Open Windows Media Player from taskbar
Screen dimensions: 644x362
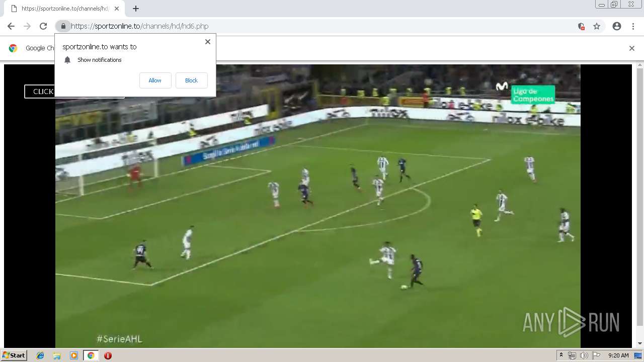pos(74,355)
